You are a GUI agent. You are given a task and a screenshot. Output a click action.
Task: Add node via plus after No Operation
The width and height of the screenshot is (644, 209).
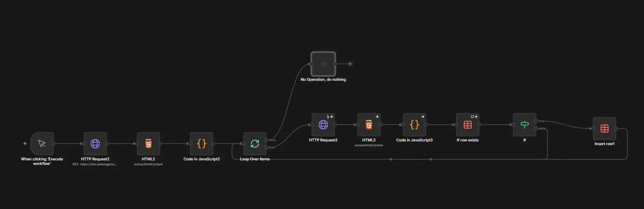(x=350, y=64)
